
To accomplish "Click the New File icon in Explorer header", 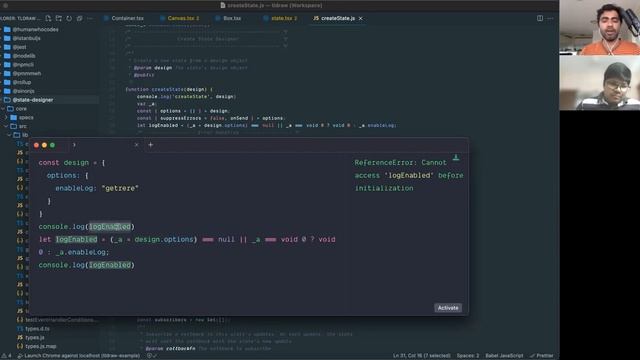I will (x=48, y=18).
